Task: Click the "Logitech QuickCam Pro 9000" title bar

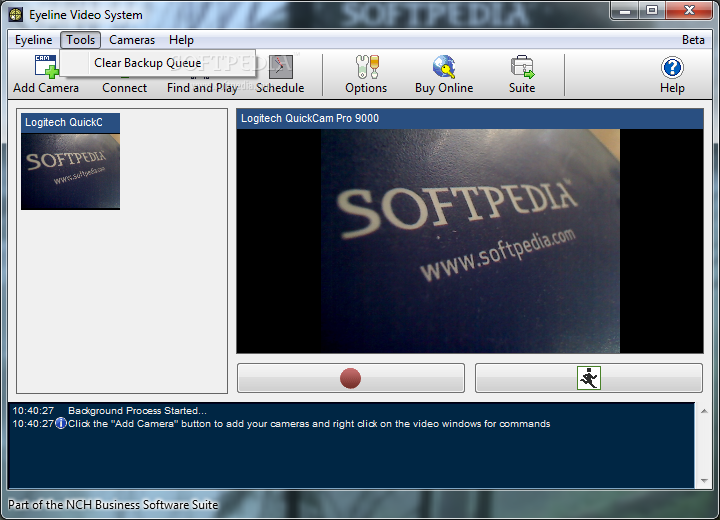Action: [x=470, y=119]
